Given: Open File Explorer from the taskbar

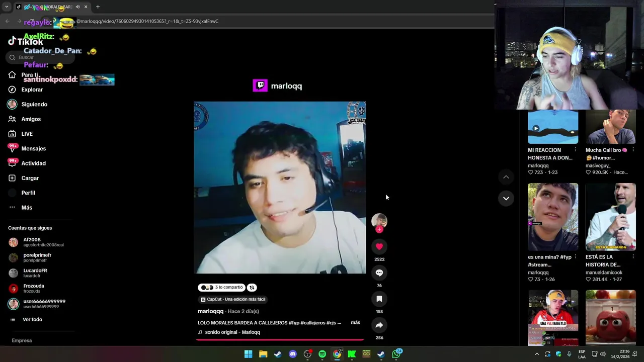Looking at the screenshot, I should click(263, 354).
